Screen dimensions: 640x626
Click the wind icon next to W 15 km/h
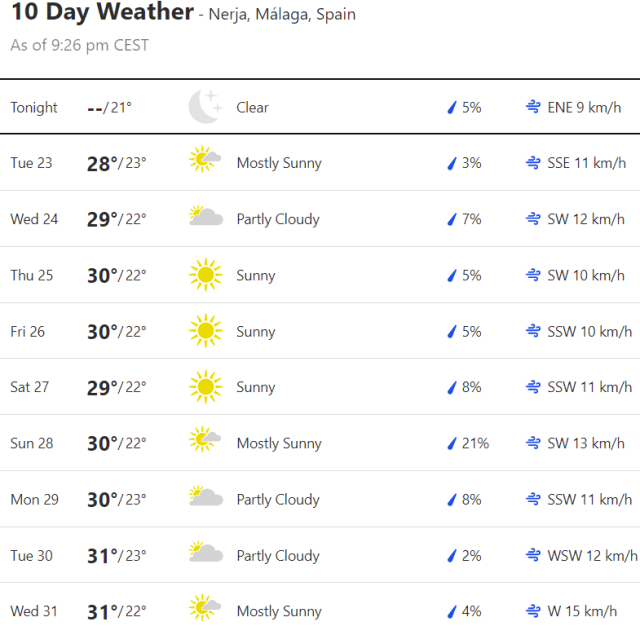coord(534,611)
